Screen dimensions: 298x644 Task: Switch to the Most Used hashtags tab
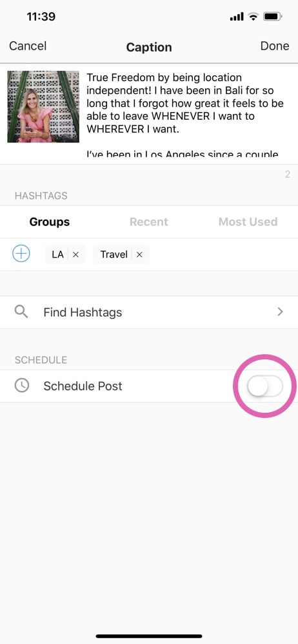248,222
